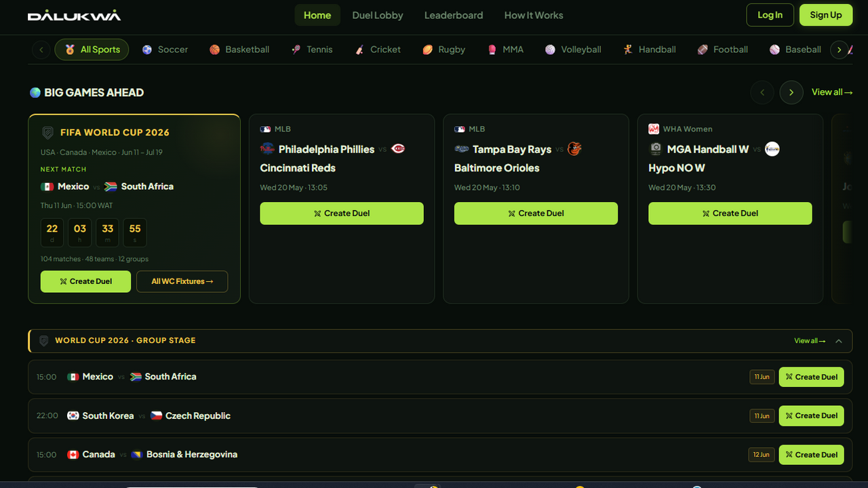
Task: Click the Czech Republic flag in the fixtures list
Action: tap(157, 415)
